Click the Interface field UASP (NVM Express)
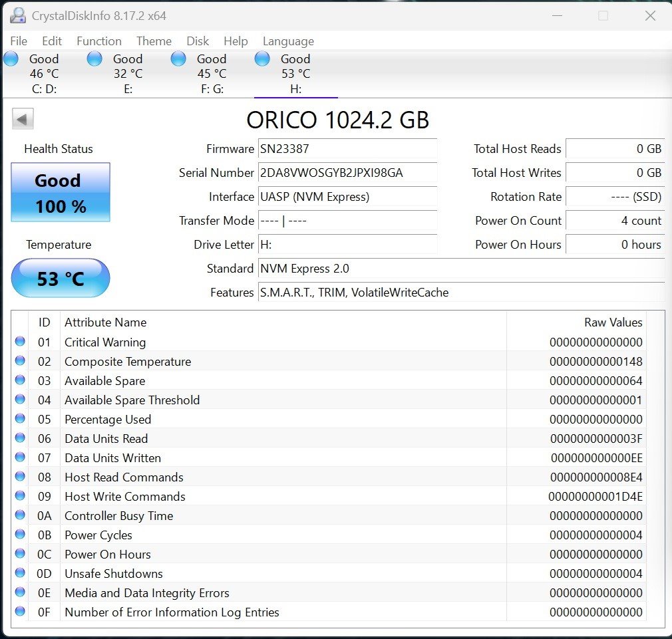The height and width of the screenshot is (639, 672). click(347, 197)
